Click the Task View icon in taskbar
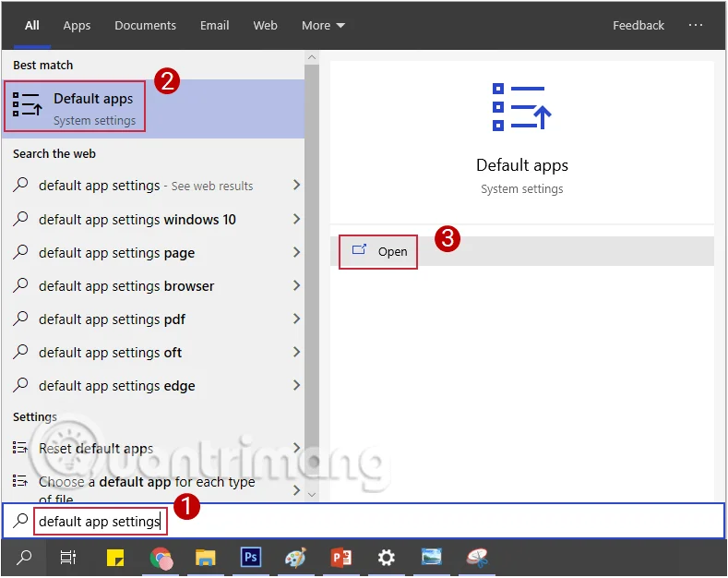The image size is (728, 578). (68, 558)
